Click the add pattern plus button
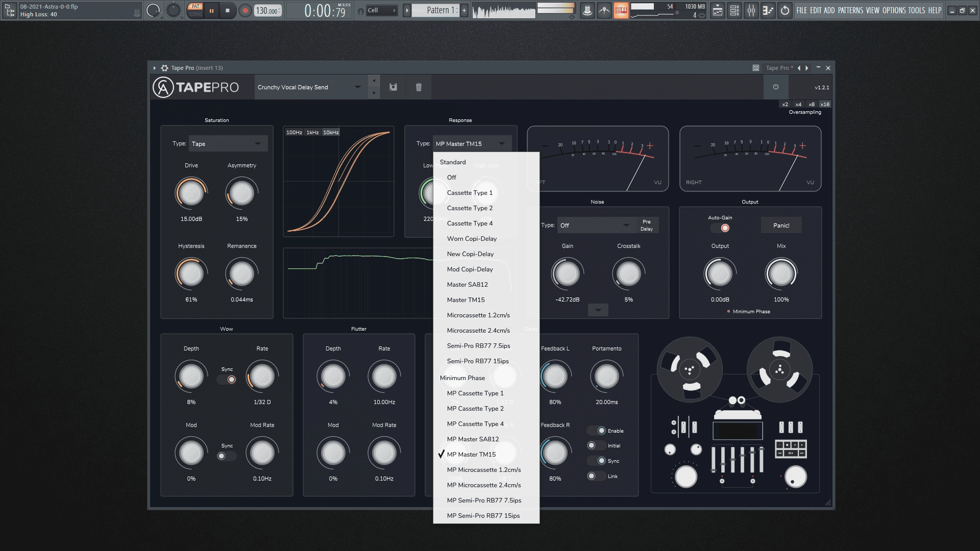This screenshot has height=551, width=980. pos(464,10)
